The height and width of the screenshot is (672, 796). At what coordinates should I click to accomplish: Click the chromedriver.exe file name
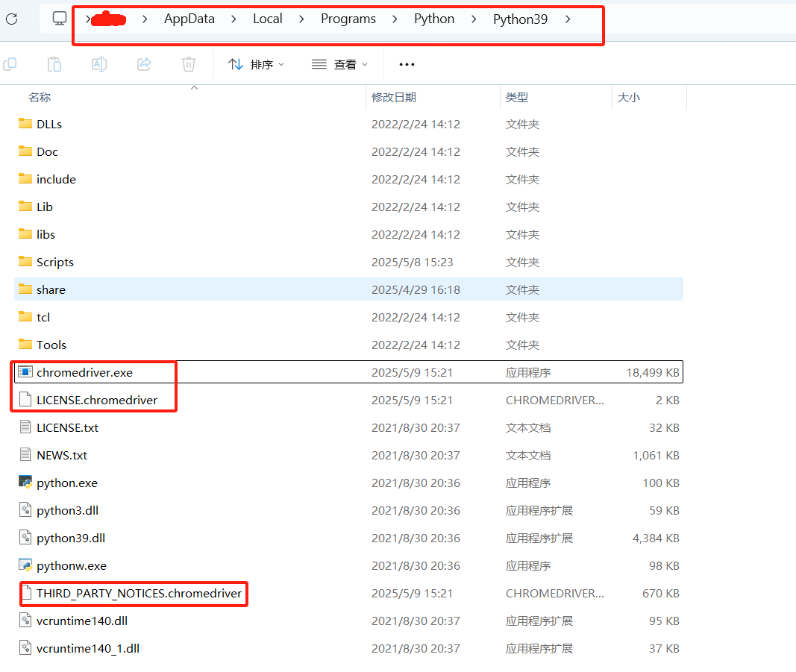(84, 372)
